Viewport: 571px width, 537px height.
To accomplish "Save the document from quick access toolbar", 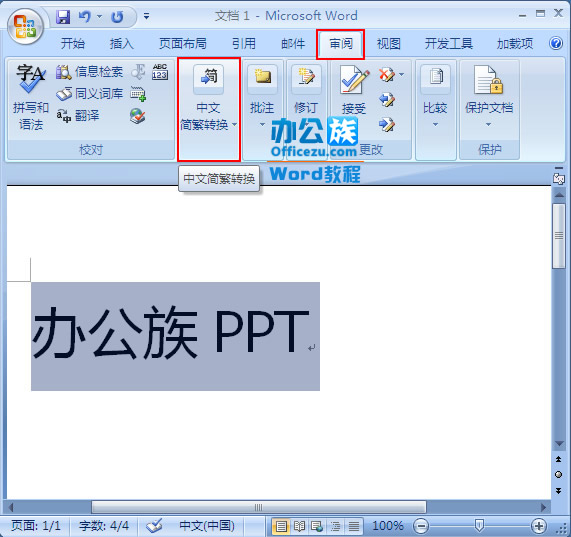I will (x=63, y=17).
